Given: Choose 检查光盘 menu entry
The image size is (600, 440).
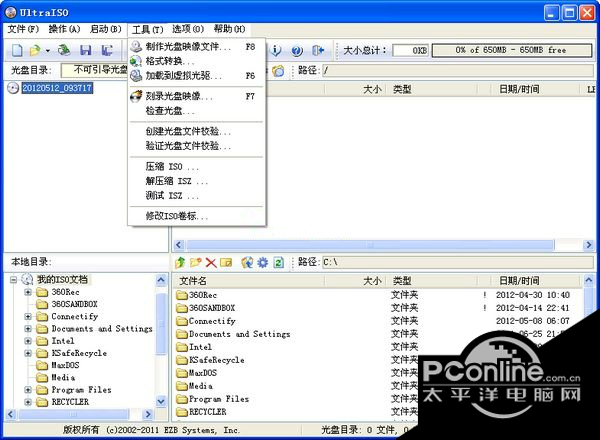Looking at the screenshot, I should pos(197,111).
